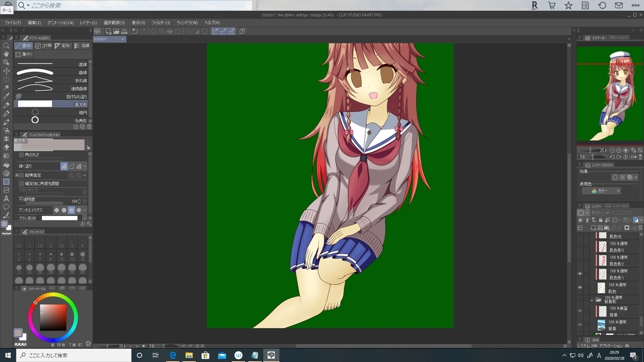The width and height of the screenshot is (644, 362).
Task: Select the Hand move-canvas tool
Action: 6,54
